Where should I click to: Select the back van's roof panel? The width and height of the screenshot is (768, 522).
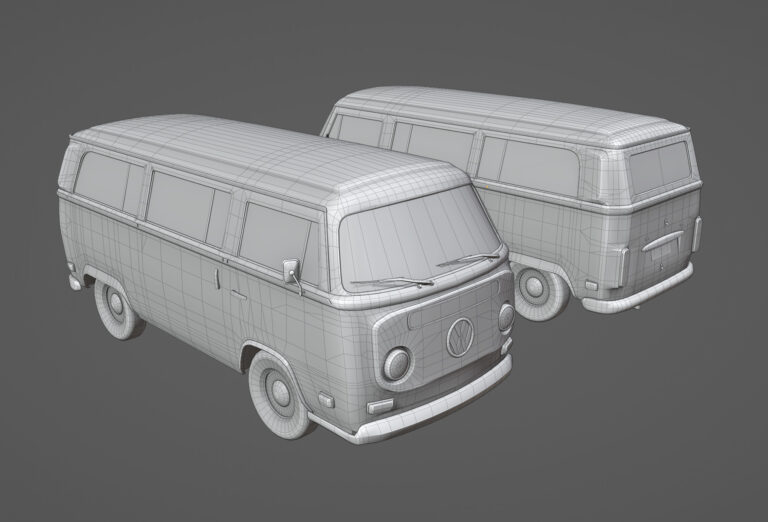coord(509,114)
